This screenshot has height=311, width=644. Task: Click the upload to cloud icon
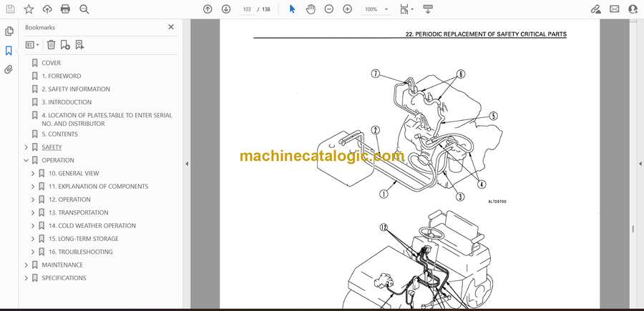(x=47, y=9)
